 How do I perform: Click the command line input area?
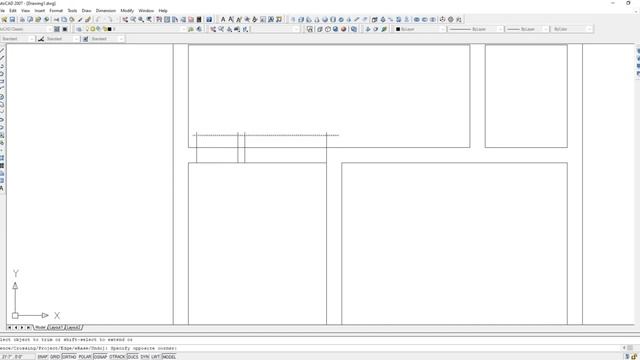tap(310, 348)
